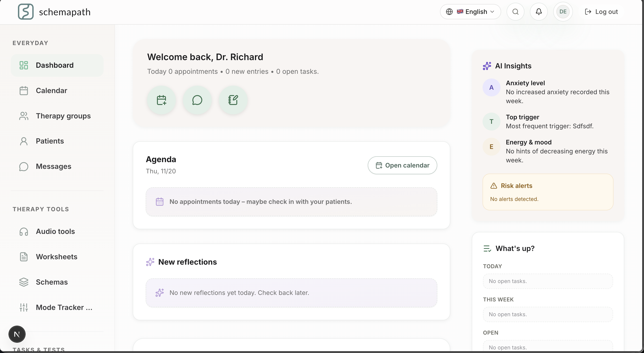This screenshot has width=644, height=353.
Task: Open the new note quick action icon
Action: (x=233, y=100)
